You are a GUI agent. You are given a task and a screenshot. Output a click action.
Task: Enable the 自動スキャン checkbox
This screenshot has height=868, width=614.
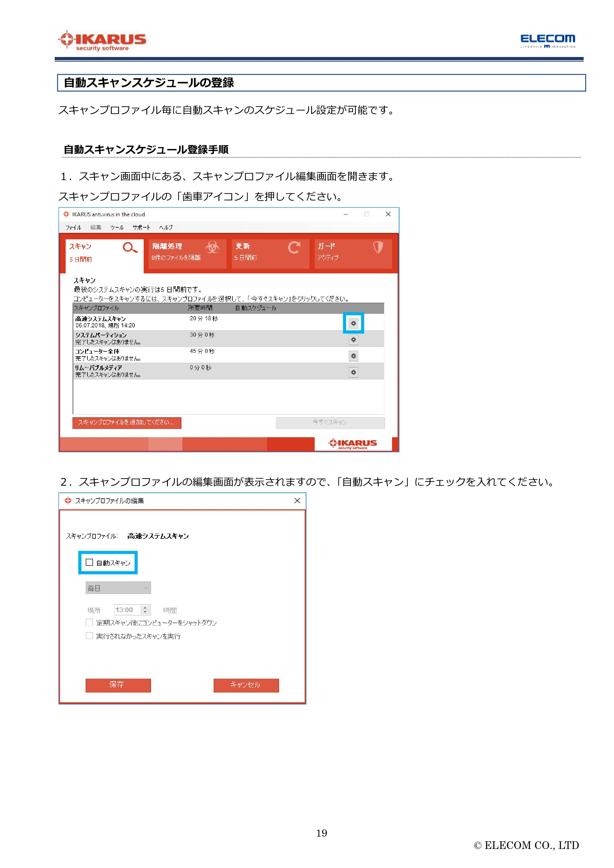coord(89,562)
